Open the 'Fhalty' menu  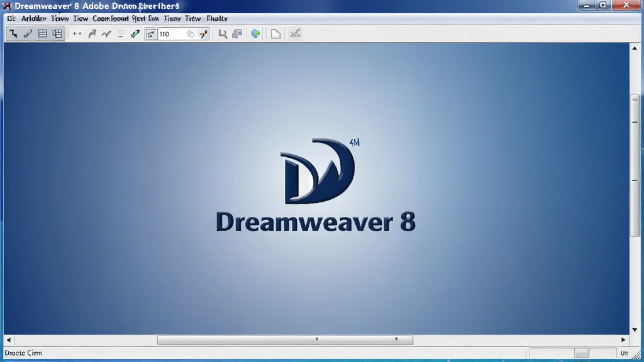[217, 18]
